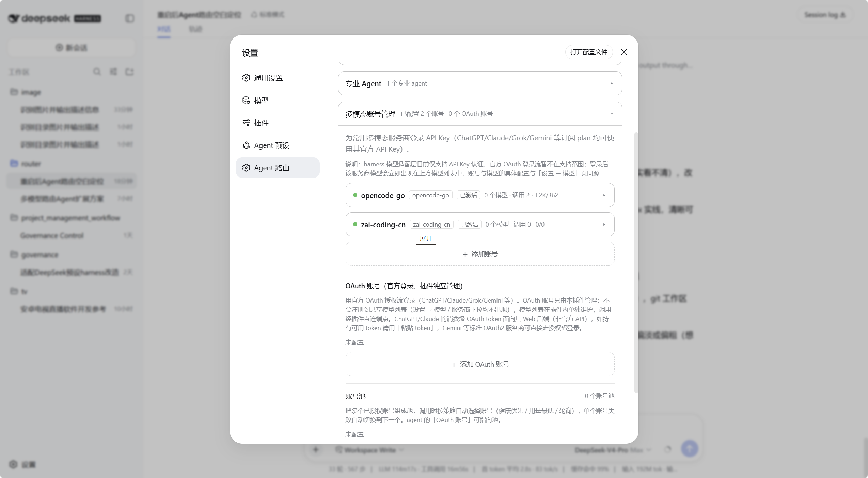Toggle the sidebar collapse icon in main window
The image size is (868, 478).
coord(130,18)
